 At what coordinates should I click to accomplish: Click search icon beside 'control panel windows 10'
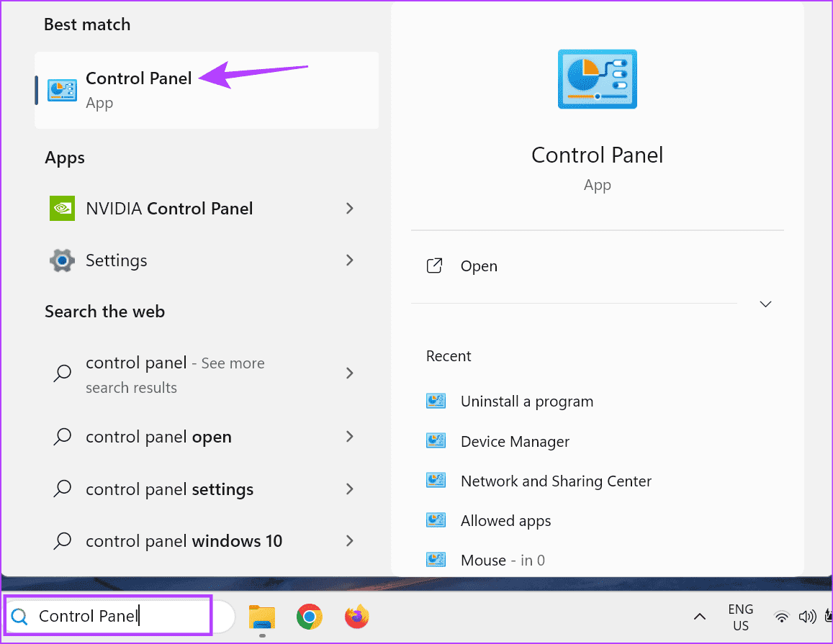(x=62, y=540)
